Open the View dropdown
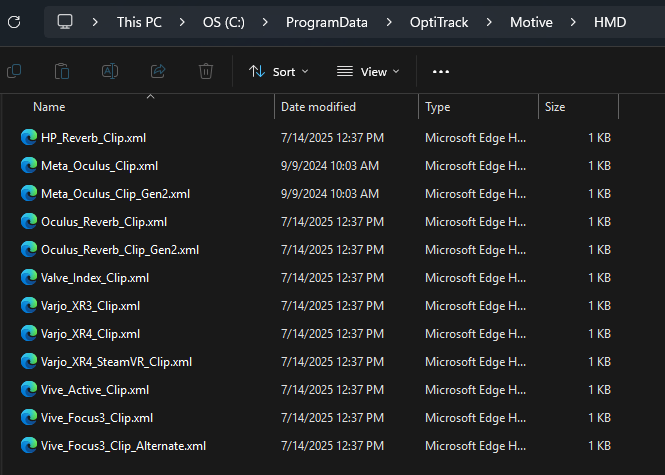Viewport: 665px width, 475px height. (x=368, y=72)
